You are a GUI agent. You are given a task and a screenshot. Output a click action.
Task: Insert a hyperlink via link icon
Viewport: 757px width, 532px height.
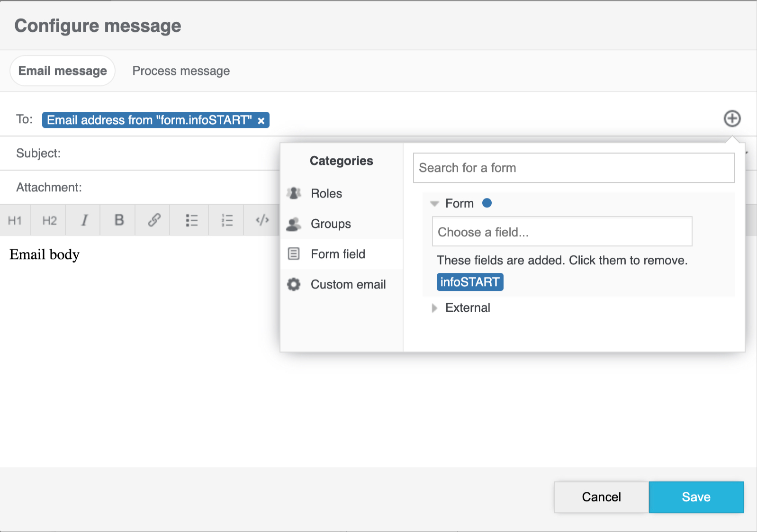[x=154, y=220]
